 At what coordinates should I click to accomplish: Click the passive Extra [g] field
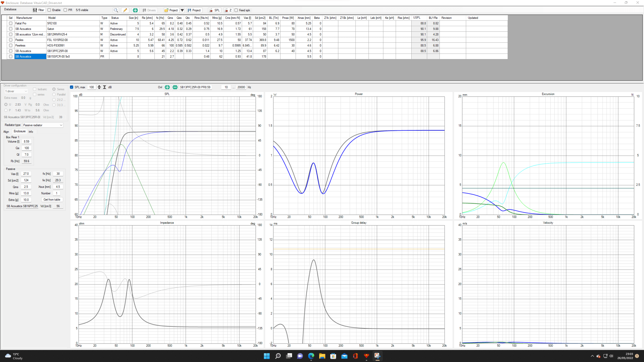(26, 200)
